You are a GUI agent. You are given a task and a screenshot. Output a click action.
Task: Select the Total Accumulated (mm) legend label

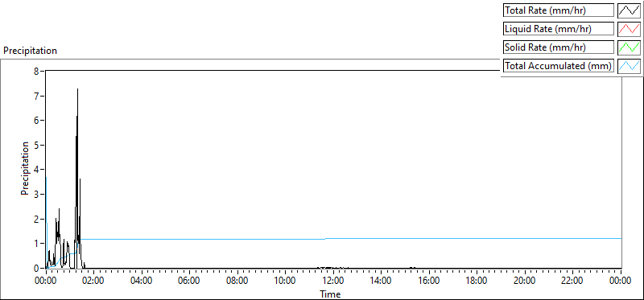[x=559, y=66]
